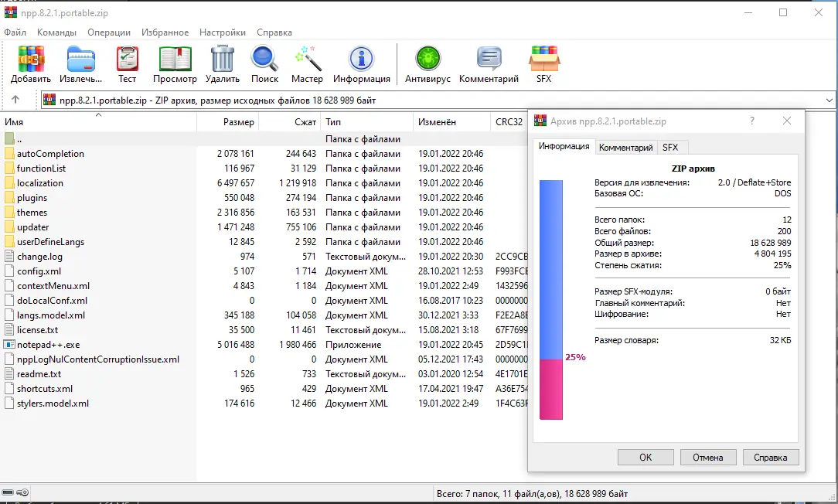Image resolution: width=838 pixels, height=504 pixels.
Task: Start the Антивирус (Virus scan) tool
Action: point(428,59)
